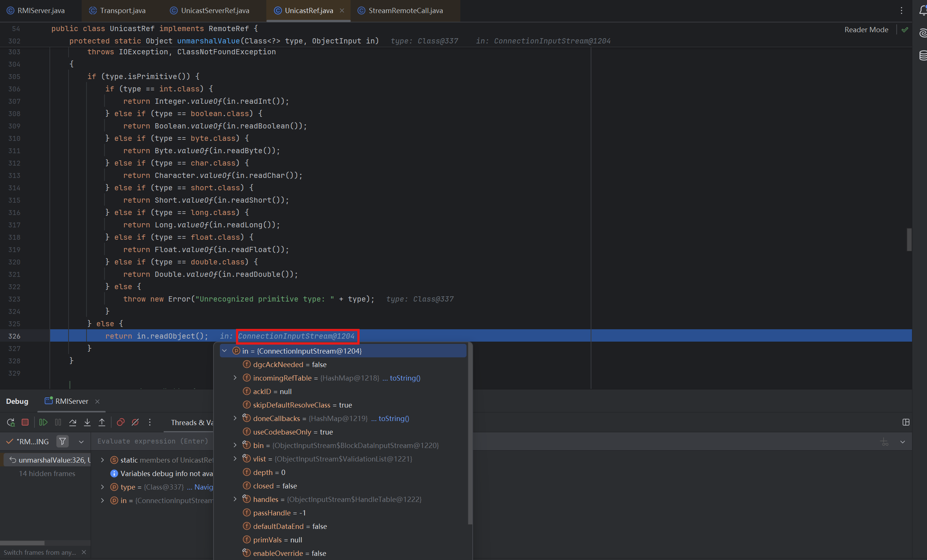The height and width of the screenshot is (560, 927).
Task: Expand the handles HandleTable node
Action: (235, 499)
